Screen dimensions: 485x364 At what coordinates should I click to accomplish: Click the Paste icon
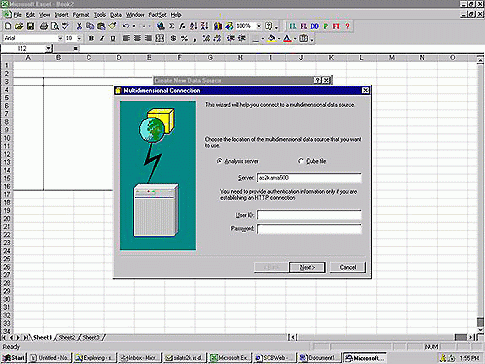tap(101, 26)
